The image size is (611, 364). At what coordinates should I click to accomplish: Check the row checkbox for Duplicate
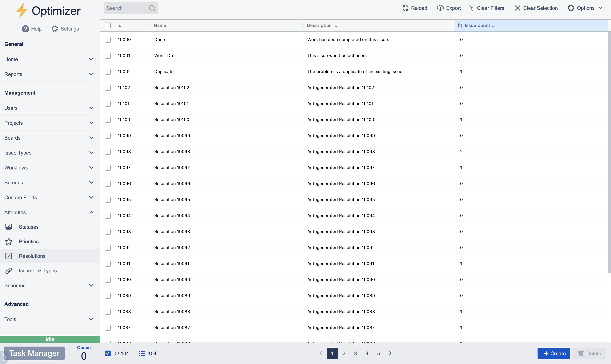coord(108,71)
